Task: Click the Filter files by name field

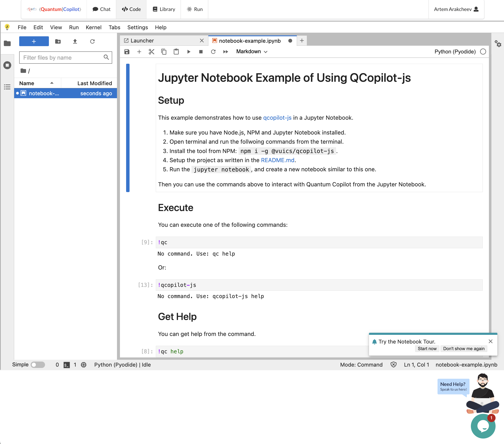Action: coord(66,58)
